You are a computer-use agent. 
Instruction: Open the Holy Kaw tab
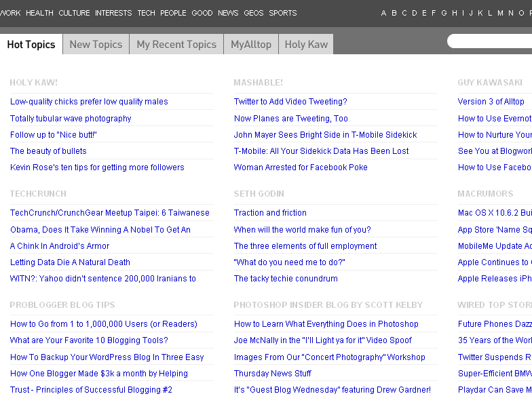tap(306, 45)
